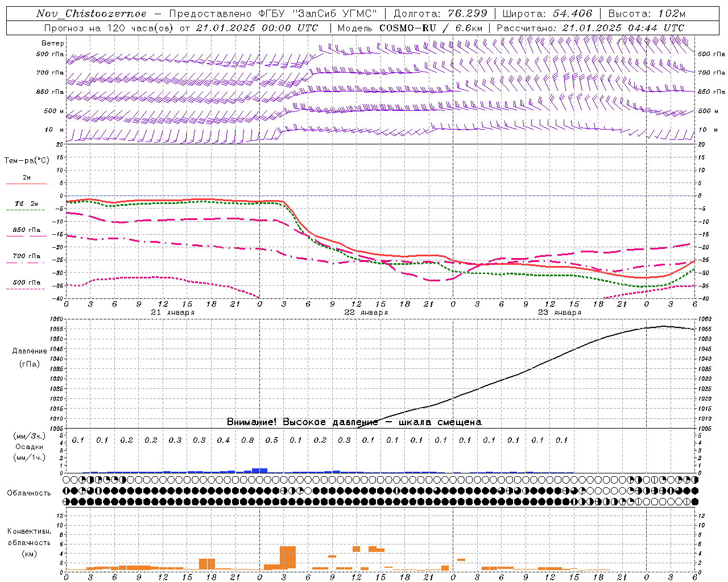This screenshot has height=582, width=728.
Task: Click the 'Конвективн.' convective cloud label
Action: pos(29,531)
